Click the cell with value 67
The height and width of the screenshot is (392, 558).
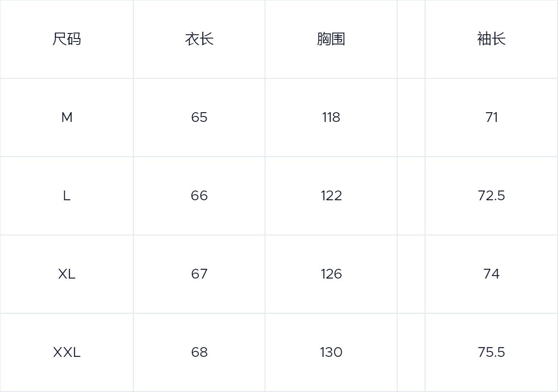[x=199, y=274]
